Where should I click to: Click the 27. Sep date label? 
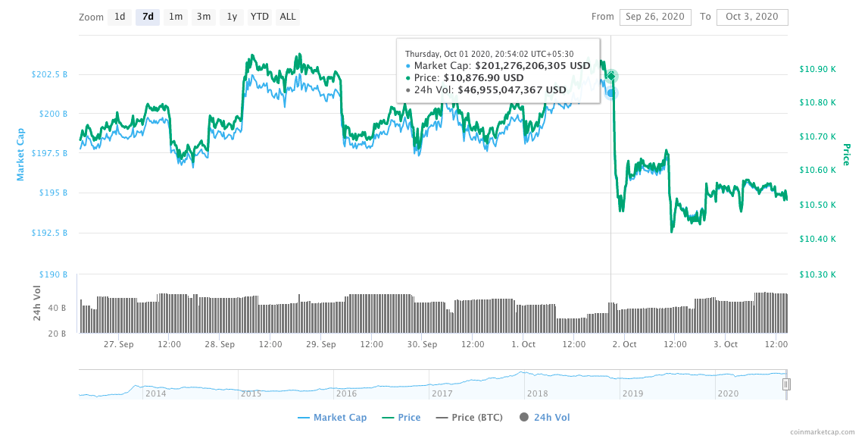[118, 344]
